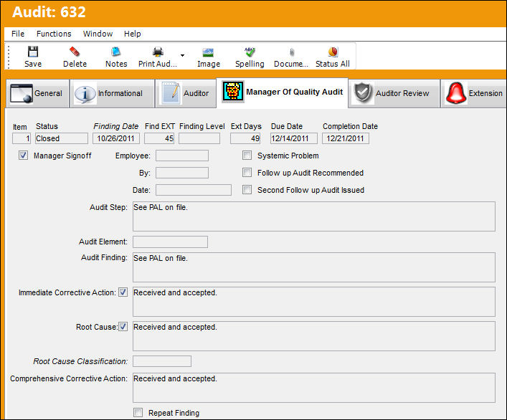Viewport: 507px width, 420px height.
Task: Switch to the General tab
Action: pos(37,93)
